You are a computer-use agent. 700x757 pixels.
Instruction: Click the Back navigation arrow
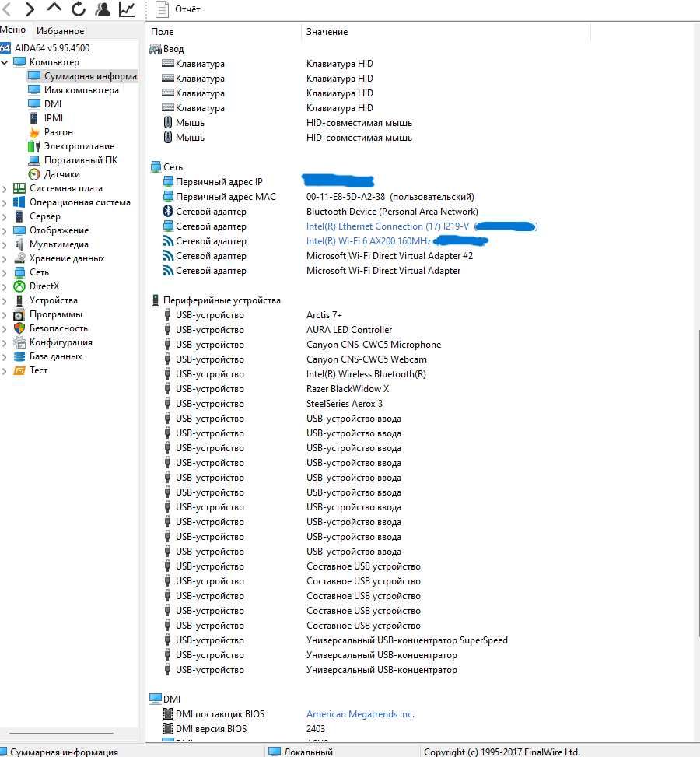(x=7, y=9)
